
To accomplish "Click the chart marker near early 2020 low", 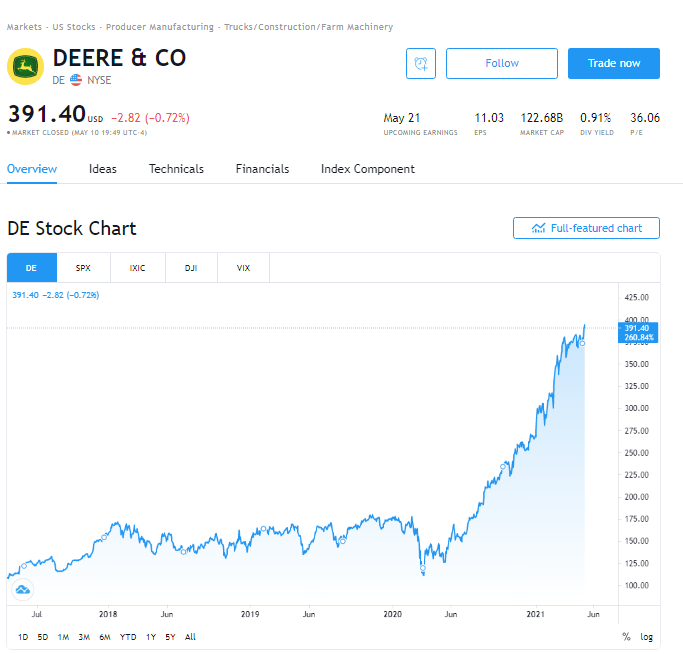I will pos(423,568).
